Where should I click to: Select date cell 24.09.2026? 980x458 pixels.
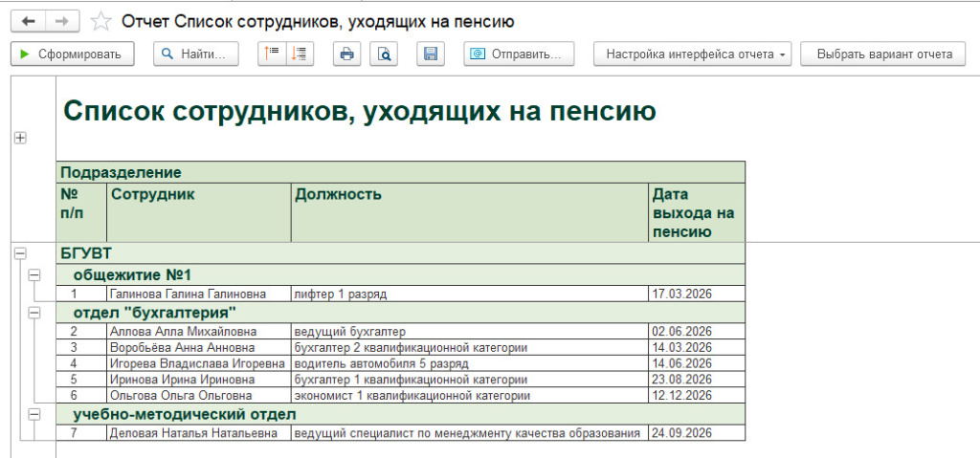697,433
